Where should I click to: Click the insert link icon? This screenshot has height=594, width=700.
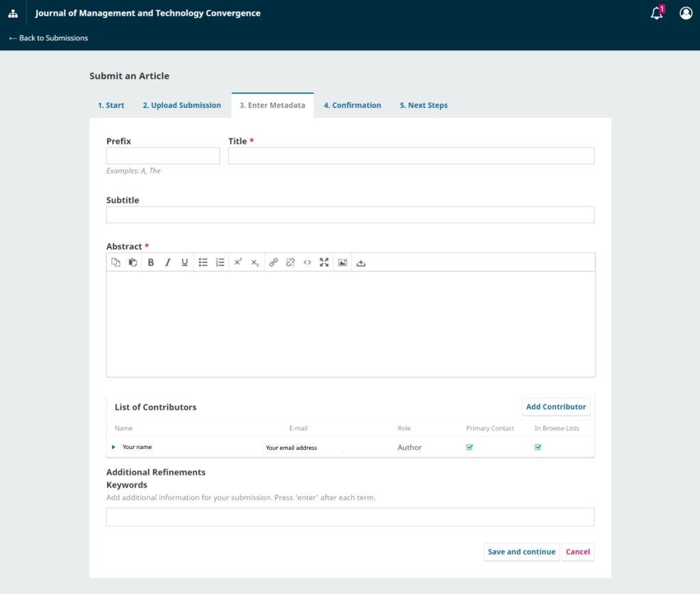pyautogui.click(x=273, y=262)
